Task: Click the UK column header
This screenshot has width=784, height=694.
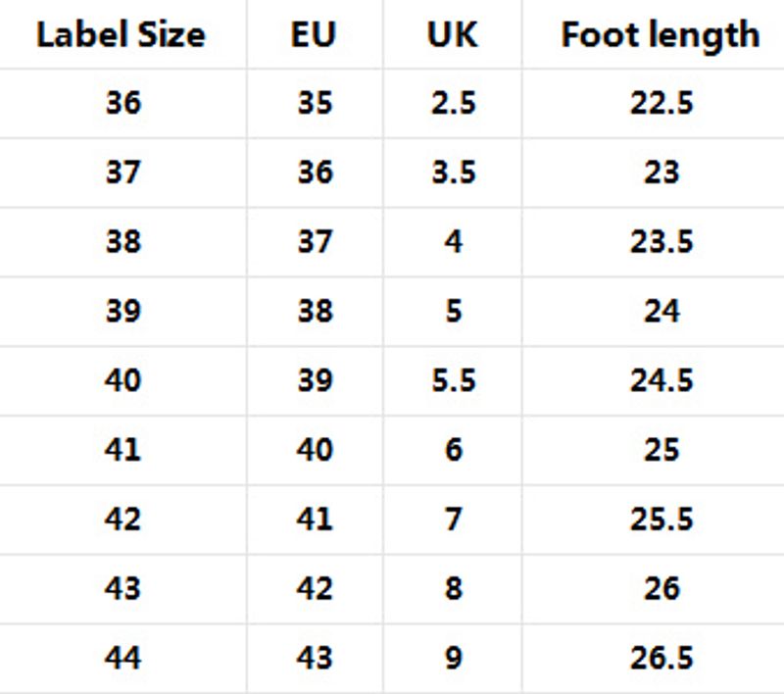Action: tap(453, 35)
